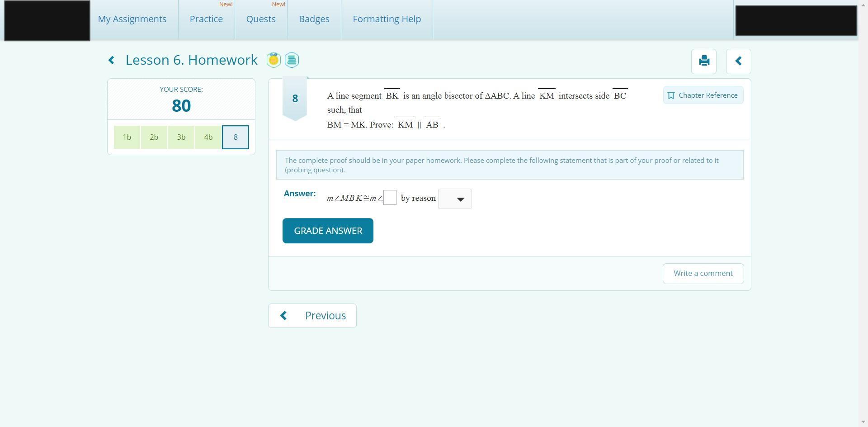Screen dimensions: 868x427
Task: Open My Assignments tab
Action: [x=132, y=19]
